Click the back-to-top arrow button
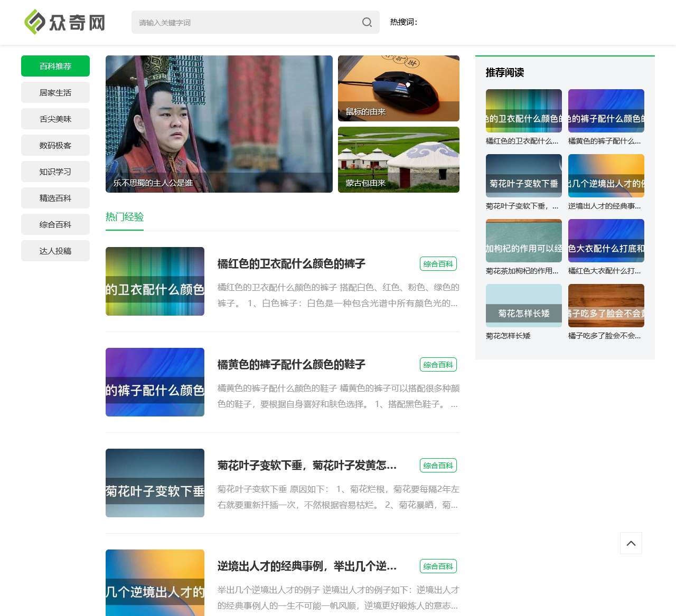 (631, 543)
